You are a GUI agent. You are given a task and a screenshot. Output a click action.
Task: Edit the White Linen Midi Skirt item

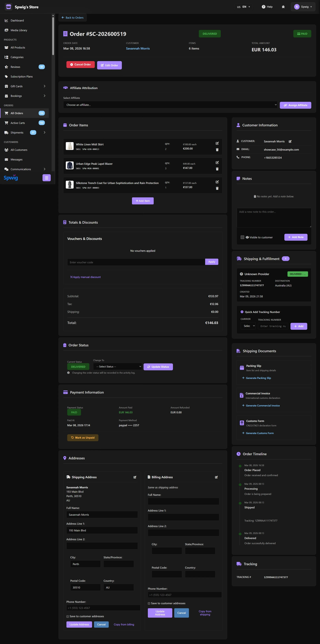coord(217,143)
